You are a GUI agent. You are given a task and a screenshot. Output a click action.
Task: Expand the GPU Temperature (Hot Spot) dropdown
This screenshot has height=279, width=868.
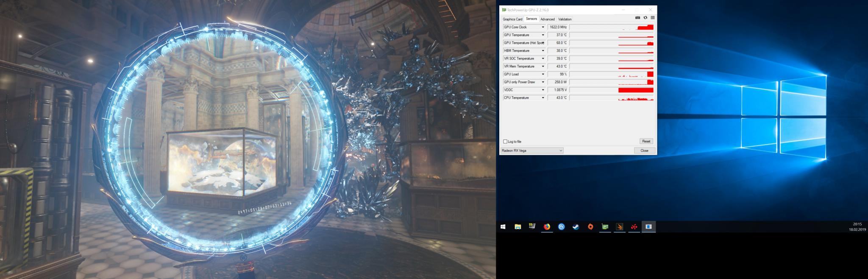[x=543, y=43]
